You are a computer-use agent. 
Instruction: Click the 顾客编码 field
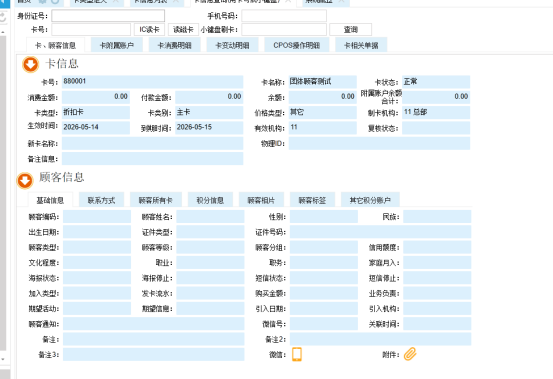(97, 216)
